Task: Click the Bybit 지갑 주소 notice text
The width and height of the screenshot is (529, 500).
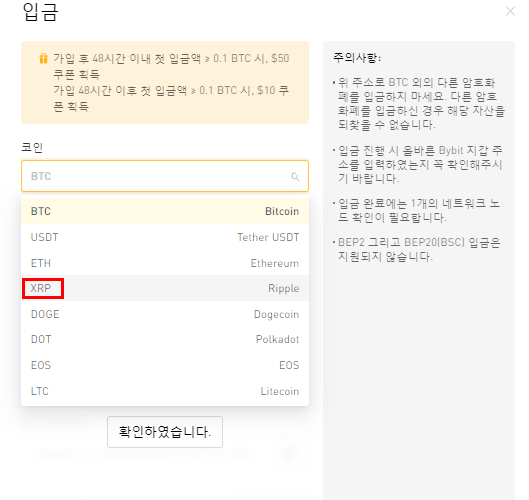Action: click(420, 165)
